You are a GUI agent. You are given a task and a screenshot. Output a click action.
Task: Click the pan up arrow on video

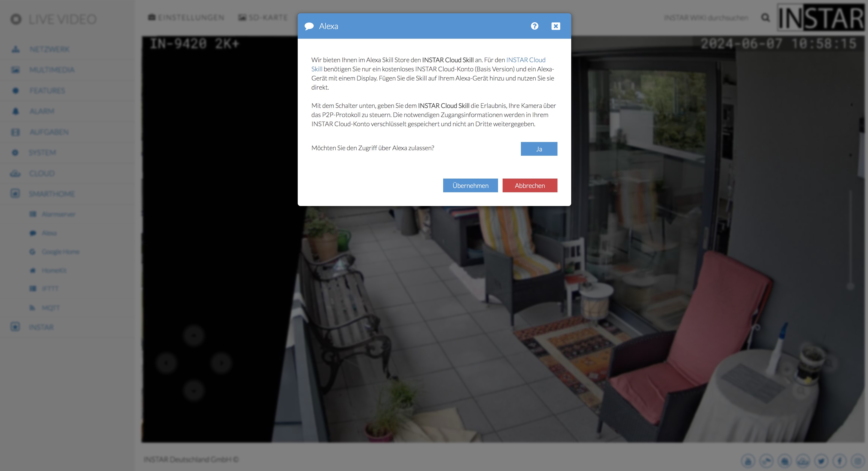(x=194, y=336)
